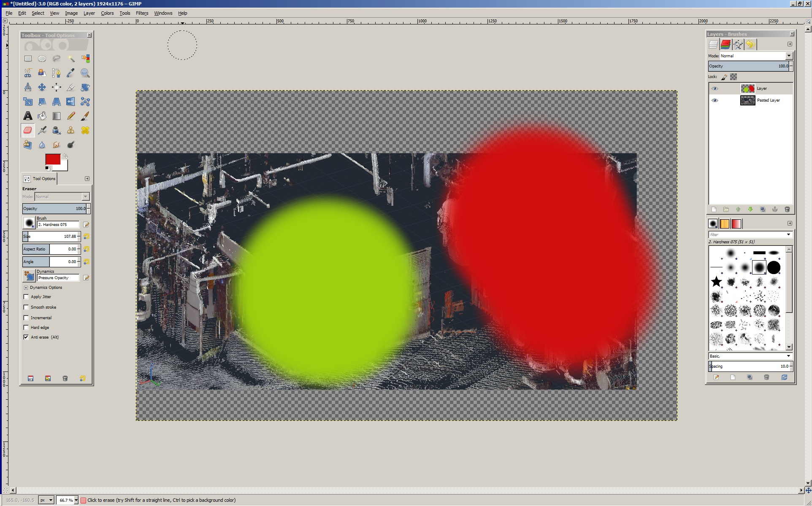This screenshot has height=506, width=812.
Task: Select the Pencil tool
Action: click(71, 116)
